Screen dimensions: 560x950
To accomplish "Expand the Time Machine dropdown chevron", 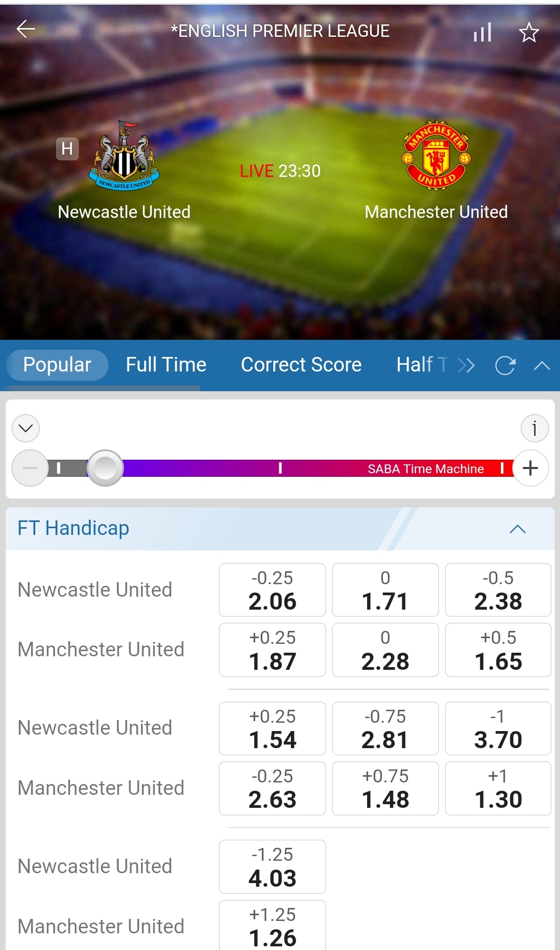I will [26, 429].
